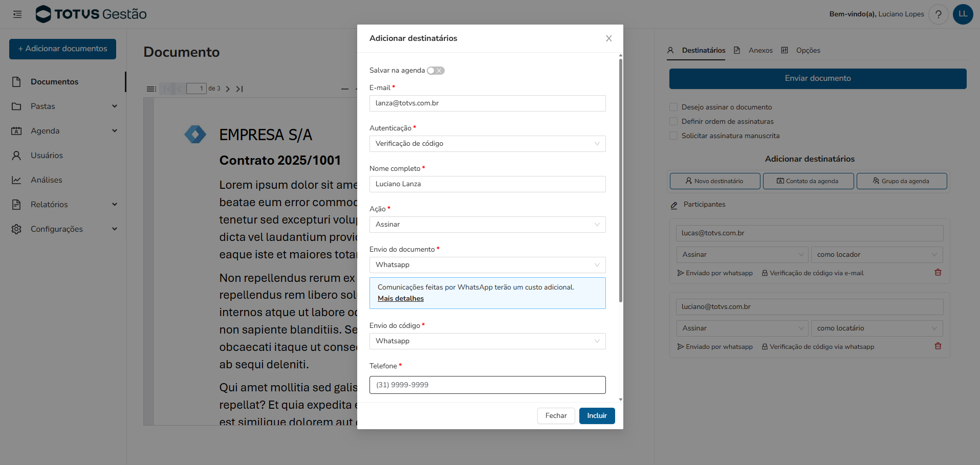Open the help question mark icon
Screen dimensions: 980x465
click(x=938, y=14)
